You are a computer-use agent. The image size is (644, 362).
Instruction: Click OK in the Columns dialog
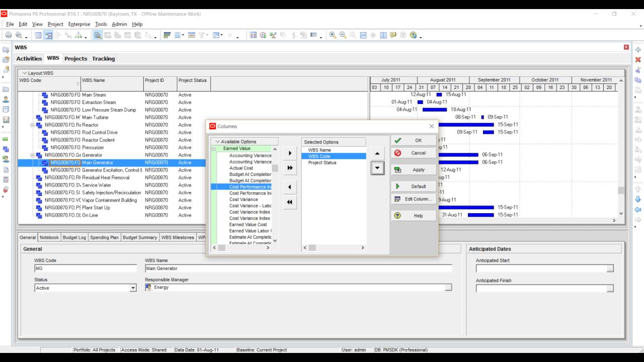pos(414,141)
